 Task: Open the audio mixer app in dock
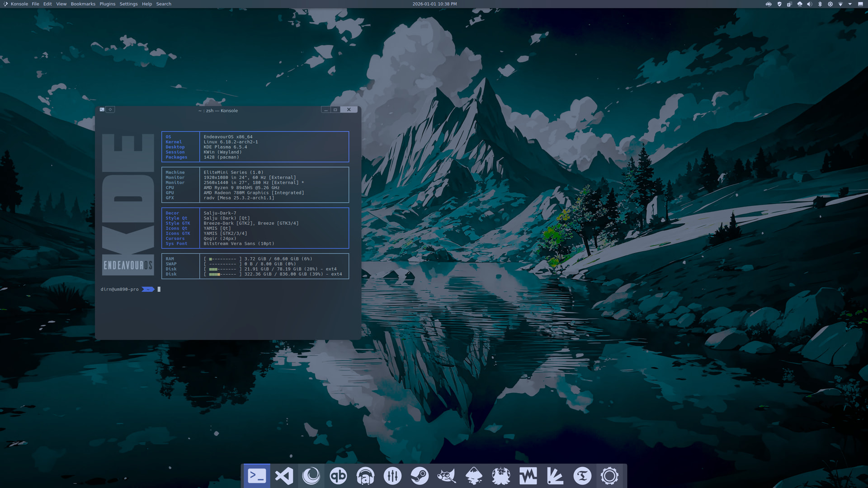coord(392,476)
